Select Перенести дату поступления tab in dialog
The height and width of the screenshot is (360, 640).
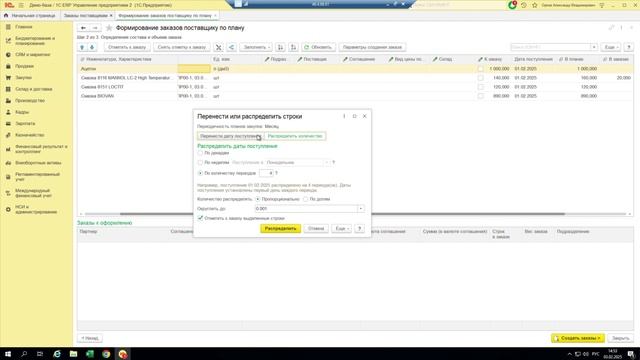pyautogui.click(x=230, y=136)
